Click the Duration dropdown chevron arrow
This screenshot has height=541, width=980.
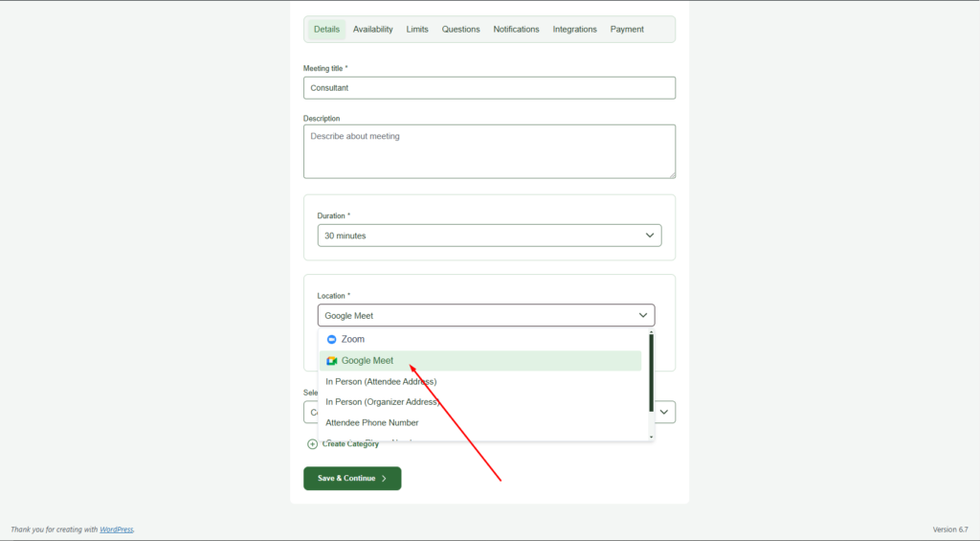coord(650,236)
